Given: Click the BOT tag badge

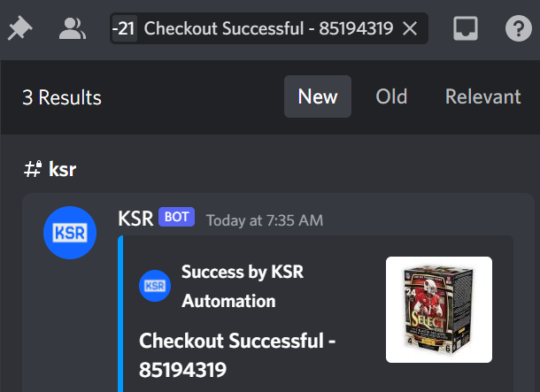Looking at the screenshot, I should point(177,217).
